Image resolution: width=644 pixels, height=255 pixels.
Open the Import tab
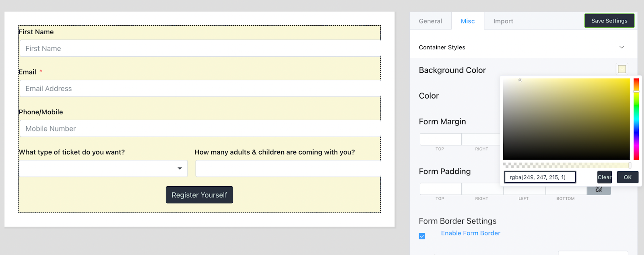tap(503, 21)
